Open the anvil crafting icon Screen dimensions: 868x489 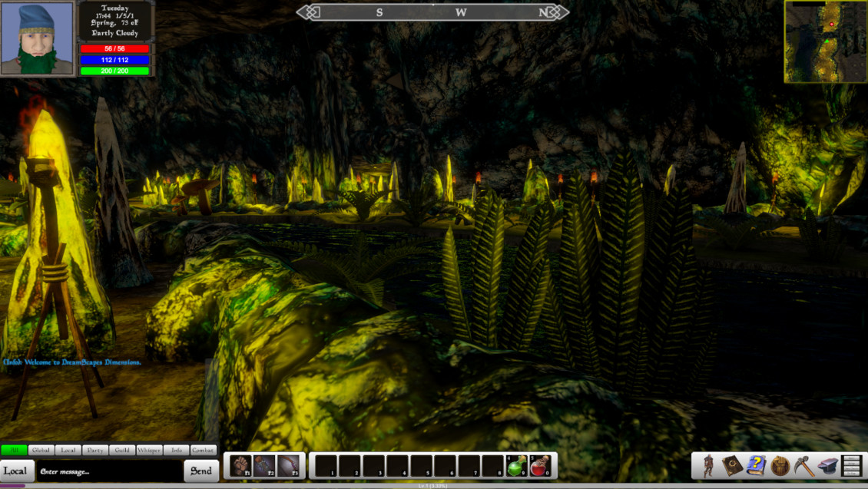tap(827, 466)
